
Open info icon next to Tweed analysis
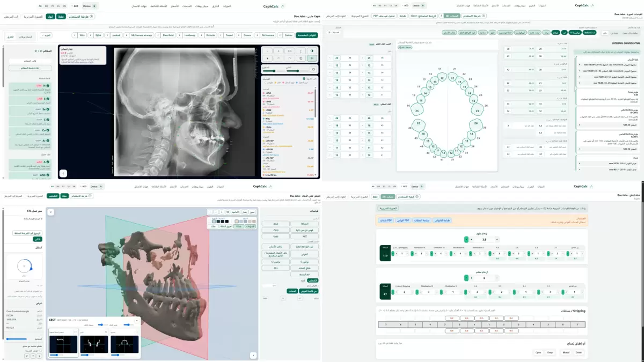pos(221,35)
